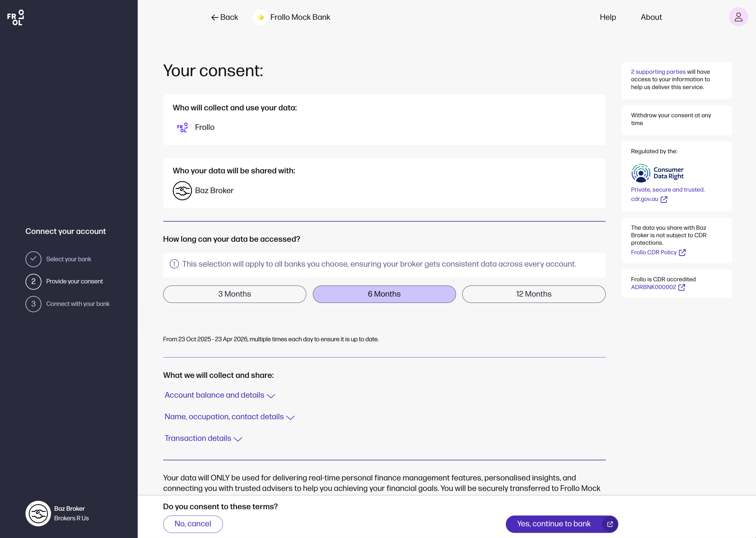Select the 12 Months duration option

pyautogui.click(x=533, y=294)
